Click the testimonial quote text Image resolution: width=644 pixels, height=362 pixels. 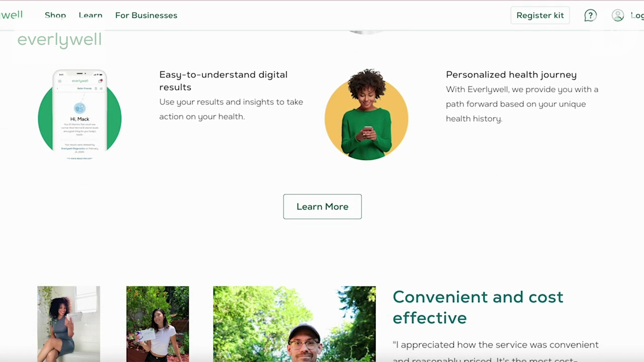coord(496,351)
